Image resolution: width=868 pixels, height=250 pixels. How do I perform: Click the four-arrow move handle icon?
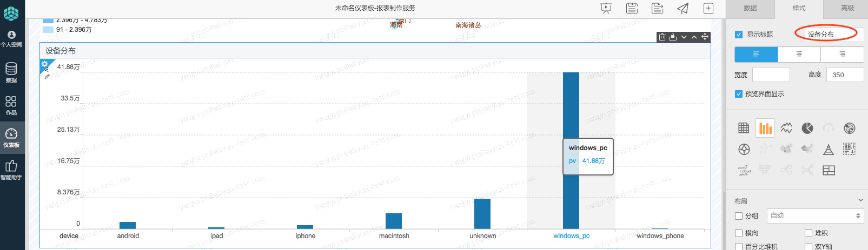coord(705,37)
